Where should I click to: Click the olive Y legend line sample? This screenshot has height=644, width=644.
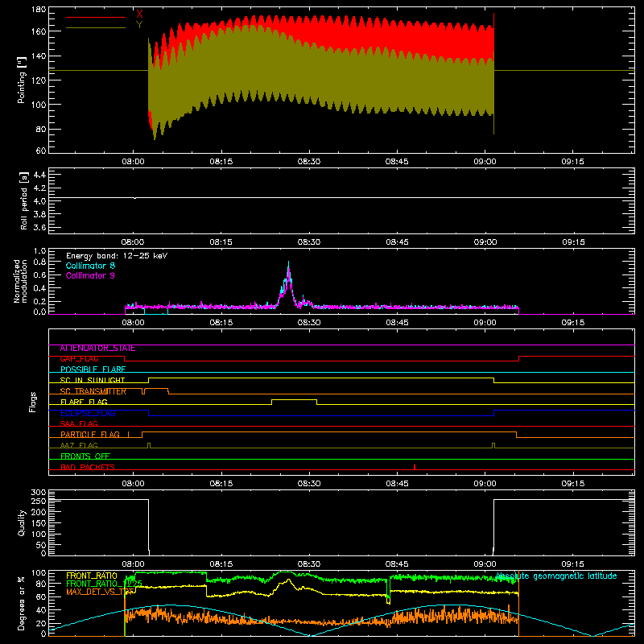click(96, 28)
